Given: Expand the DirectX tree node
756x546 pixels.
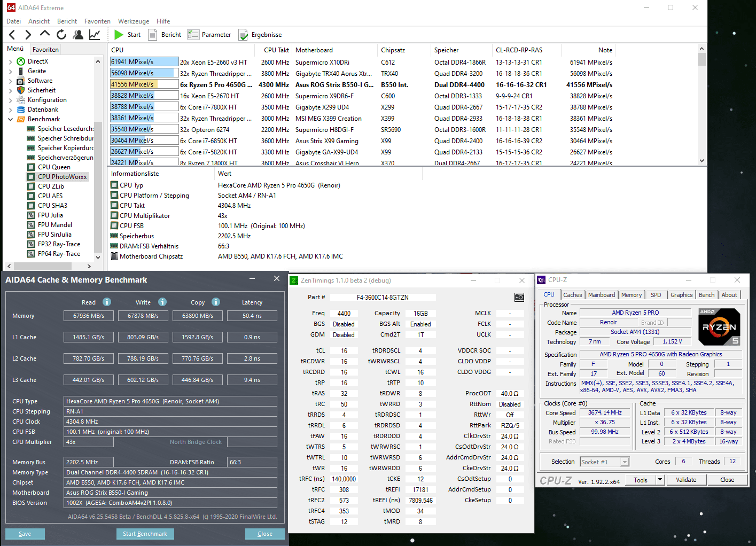Looking at the screenshot, I should pyautogui.click(x=10, y=61).
